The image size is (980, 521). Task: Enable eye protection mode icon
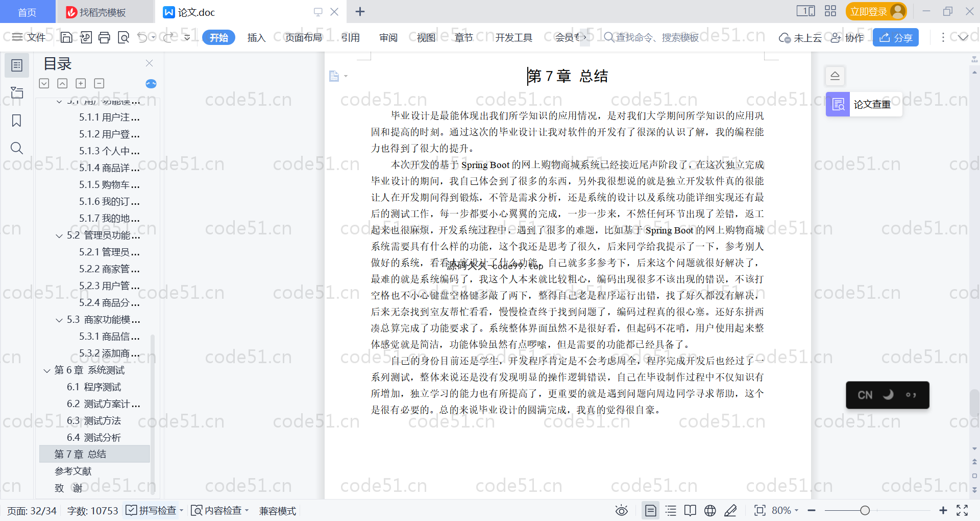(x=622, y=510)
